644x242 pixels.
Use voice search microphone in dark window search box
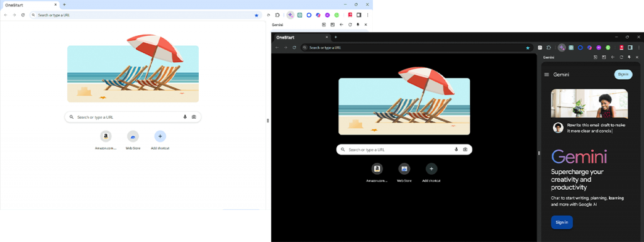tap(457, 150)
